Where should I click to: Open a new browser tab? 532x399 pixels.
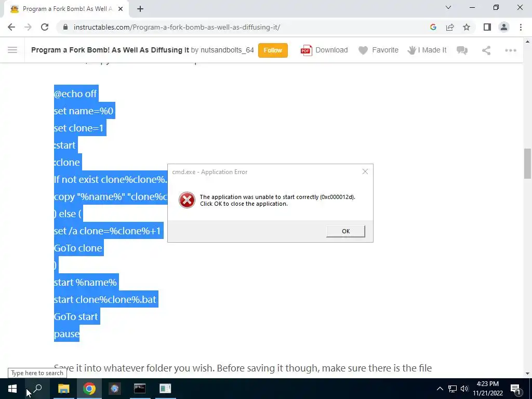tap(140, 9)
